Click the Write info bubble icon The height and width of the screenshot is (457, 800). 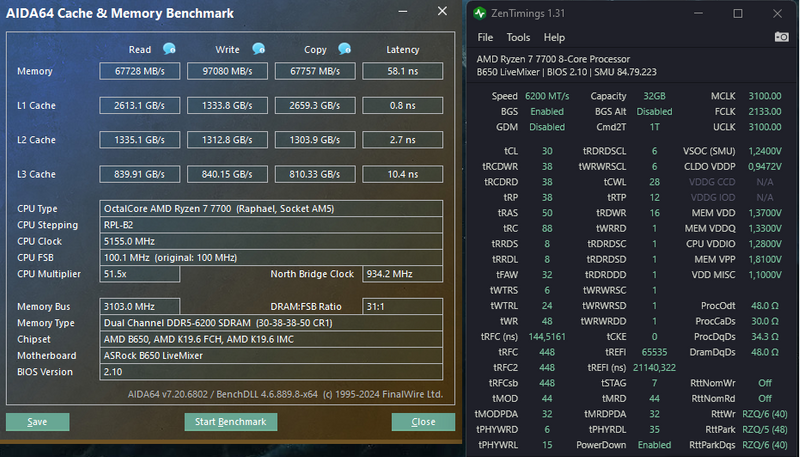click(259, 49)
